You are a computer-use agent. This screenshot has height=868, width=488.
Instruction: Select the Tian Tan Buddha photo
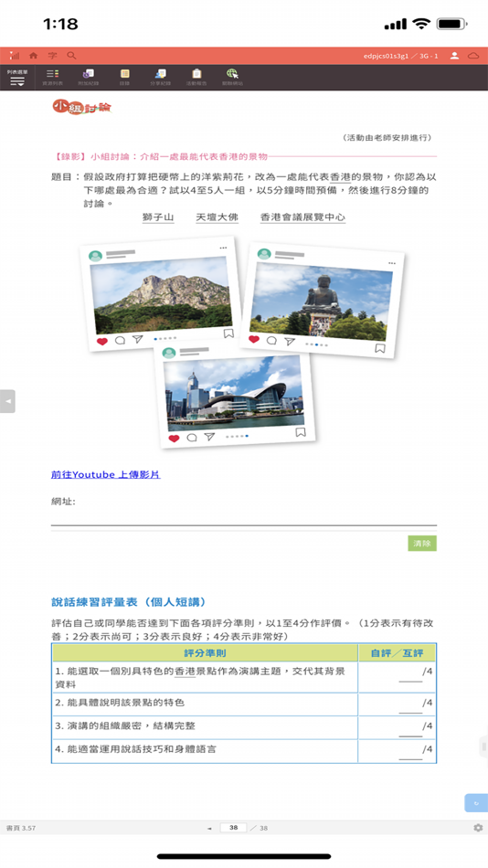tap(321, 302)
